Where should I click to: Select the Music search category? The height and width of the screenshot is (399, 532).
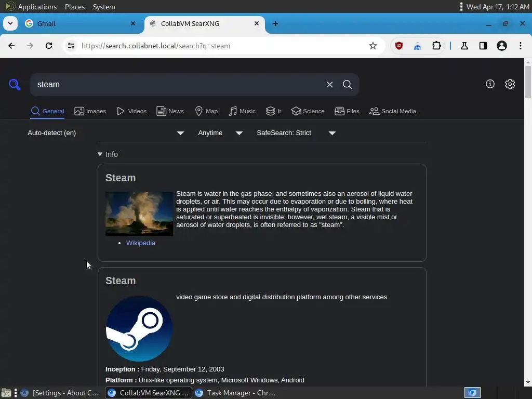242,111
